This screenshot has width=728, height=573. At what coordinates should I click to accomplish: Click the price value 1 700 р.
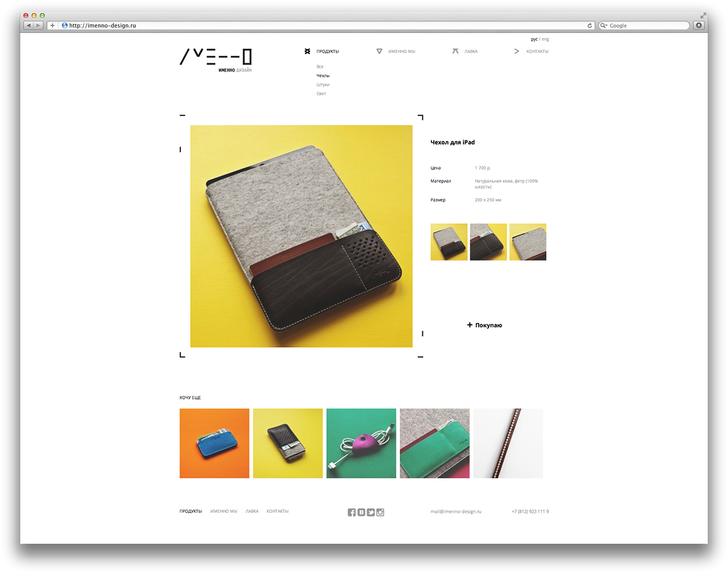pos(483,168)
